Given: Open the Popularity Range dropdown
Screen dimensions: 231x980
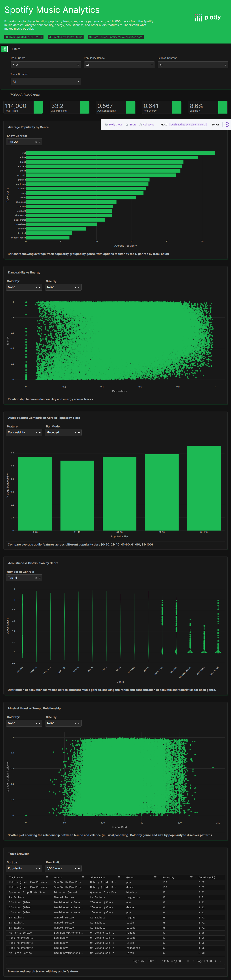Looking at the screenshot, I should tap(119, 65).
